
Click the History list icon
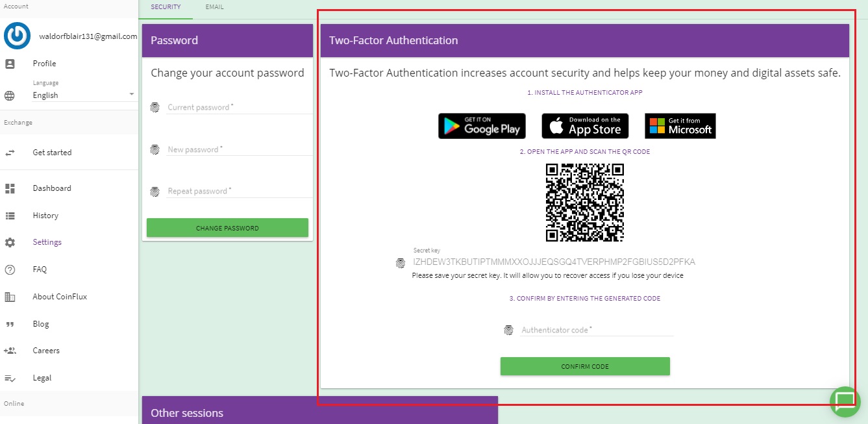[10, 216]
